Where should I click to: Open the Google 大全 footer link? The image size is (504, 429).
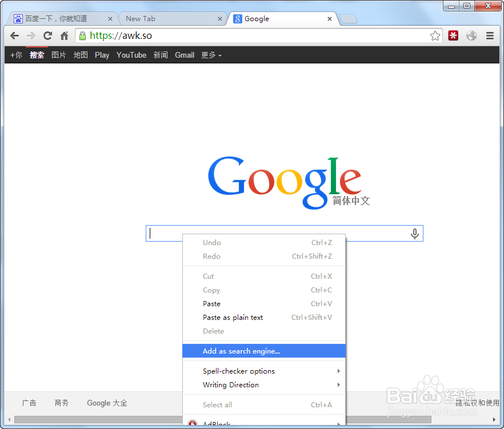(x=107, y=403)
